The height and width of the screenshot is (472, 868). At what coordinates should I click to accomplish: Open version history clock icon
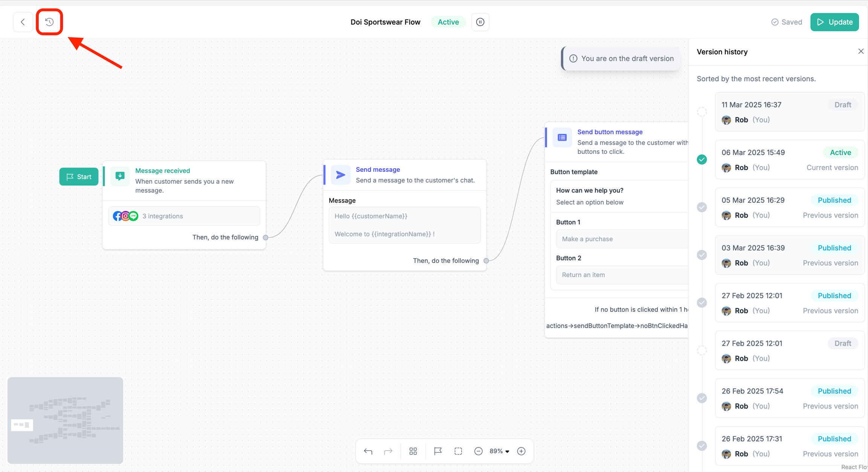49,22
